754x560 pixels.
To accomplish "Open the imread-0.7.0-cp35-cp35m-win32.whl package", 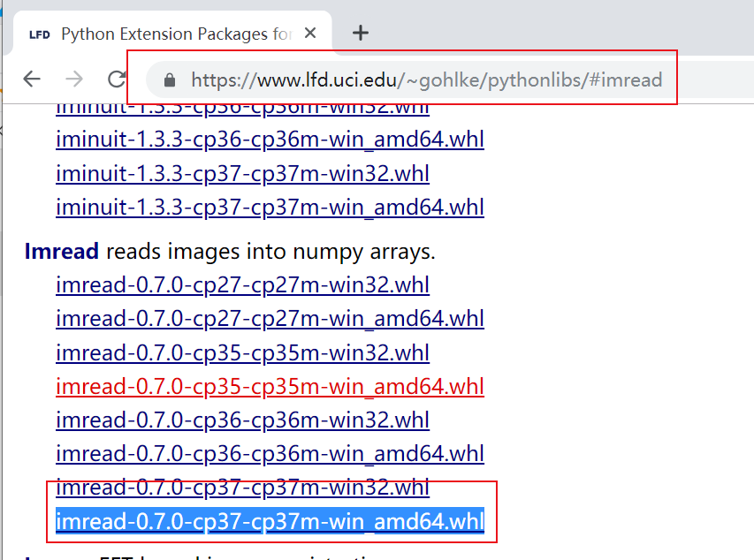I will [242, 352].
